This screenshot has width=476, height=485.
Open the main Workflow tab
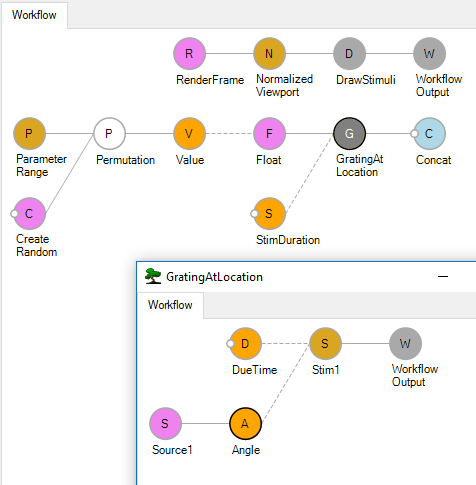coord(34,15)
